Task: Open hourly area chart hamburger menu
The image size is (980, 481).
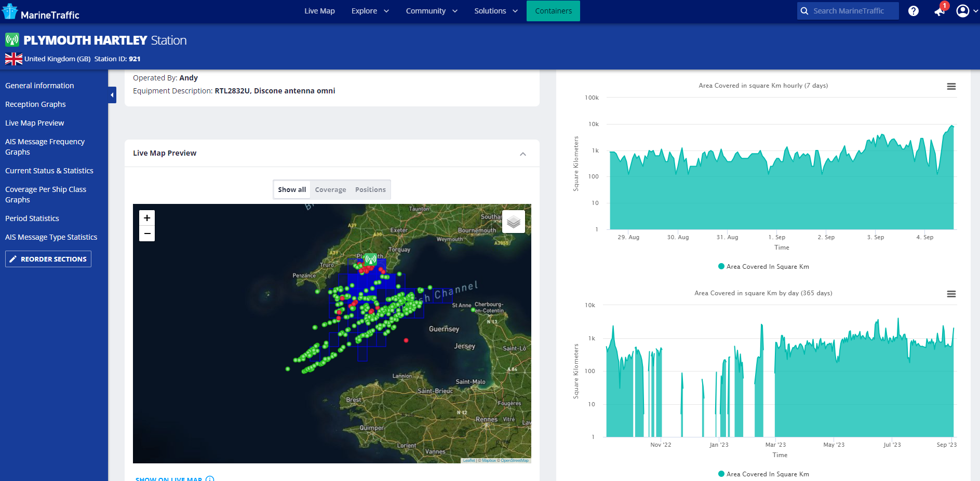Action: coord(951,87)
